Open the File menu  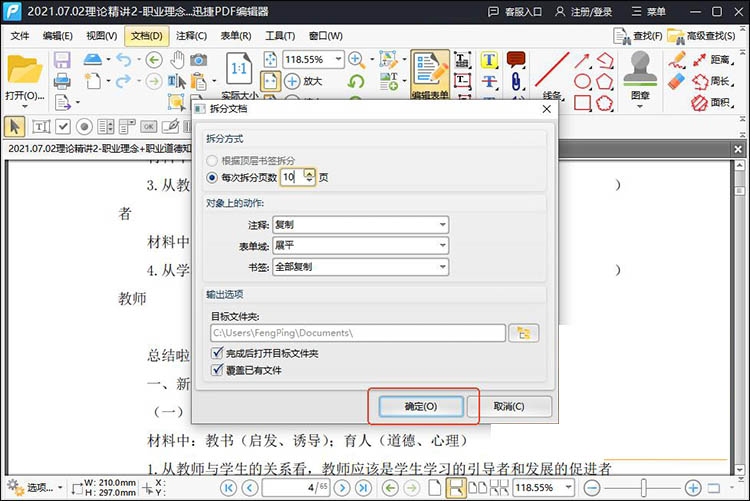20,36
